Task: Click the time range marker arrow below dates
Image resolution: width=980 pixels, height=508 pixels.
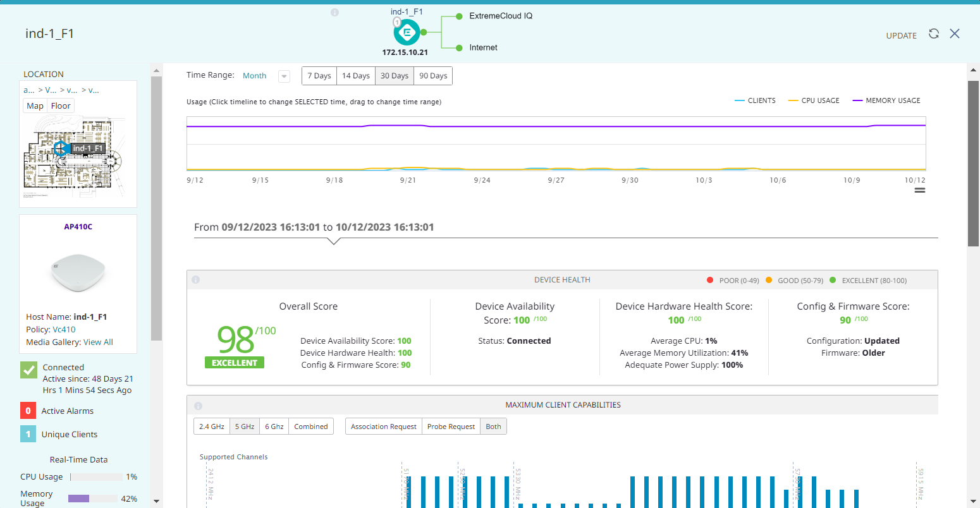Action: tap(334, 241)
